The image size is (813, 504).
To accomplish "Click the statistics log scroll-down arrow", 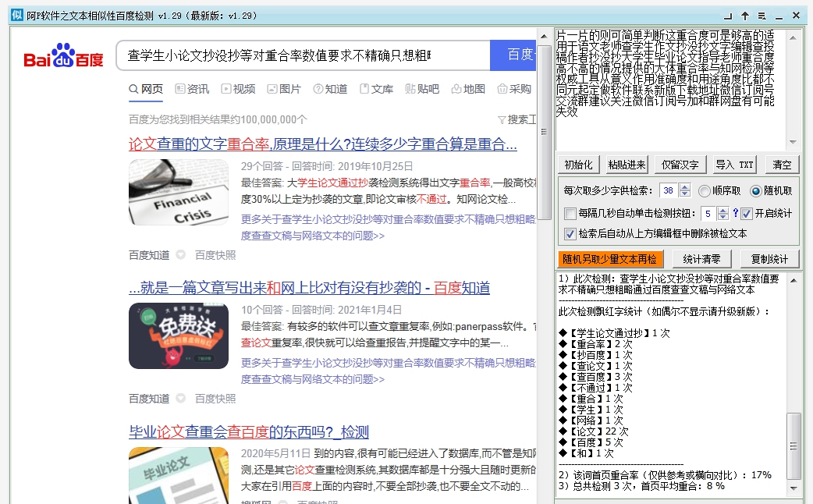I will click(793, 488).
